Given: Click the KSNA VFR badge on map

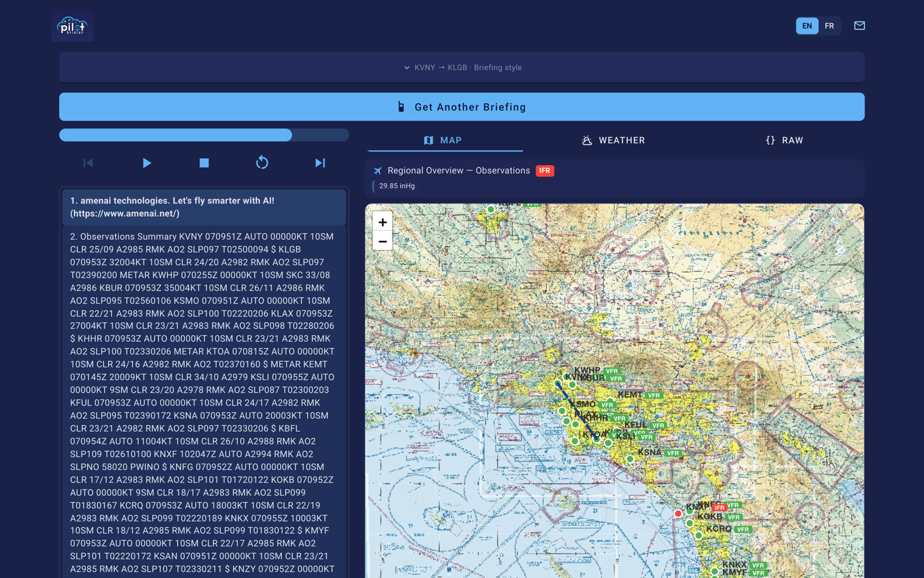Looking at the screenshot, I should click(672, 453).
